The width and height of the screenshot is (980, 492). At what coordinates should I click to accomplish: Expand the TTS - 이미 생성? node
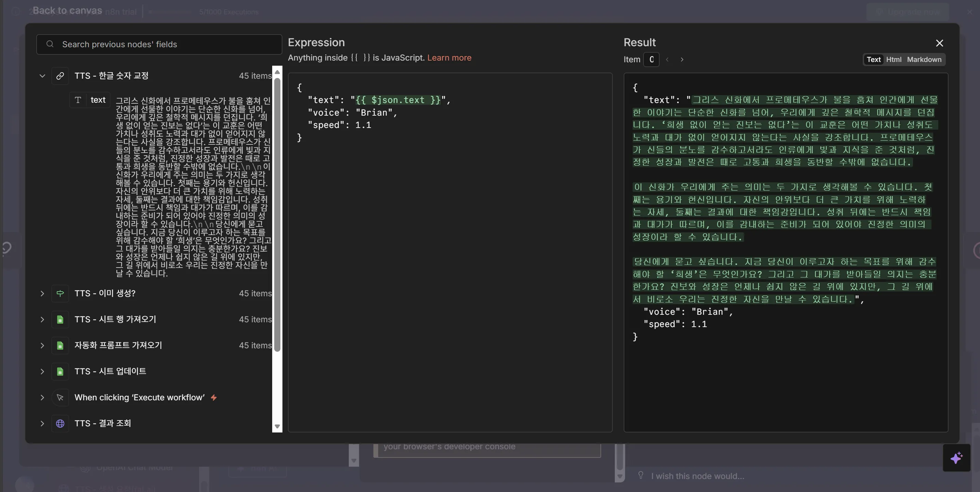42,293
